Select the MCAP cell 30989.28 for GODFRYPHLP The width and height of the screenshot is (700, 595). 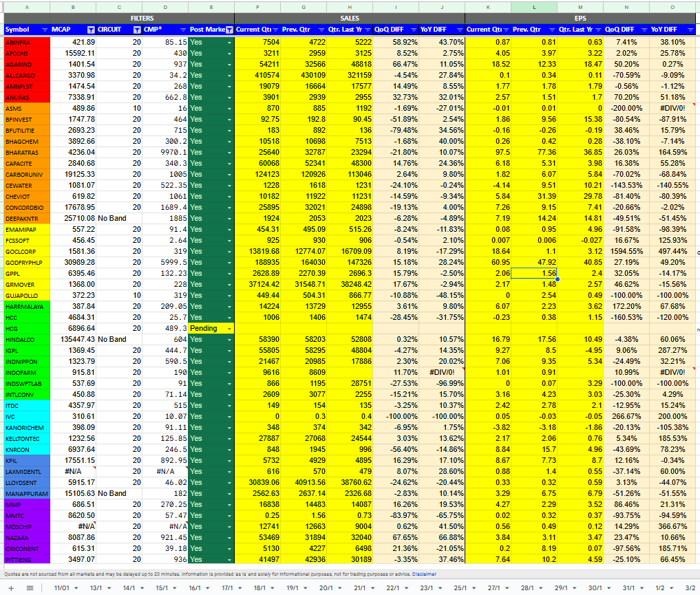(x=73, y=262)
